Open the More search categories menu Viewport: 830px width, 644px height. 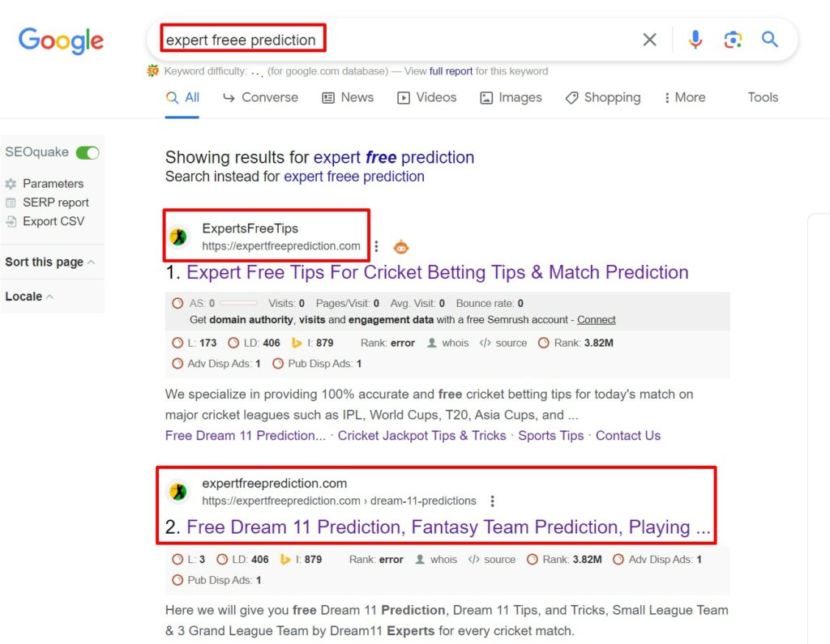[x=685, y=97]
